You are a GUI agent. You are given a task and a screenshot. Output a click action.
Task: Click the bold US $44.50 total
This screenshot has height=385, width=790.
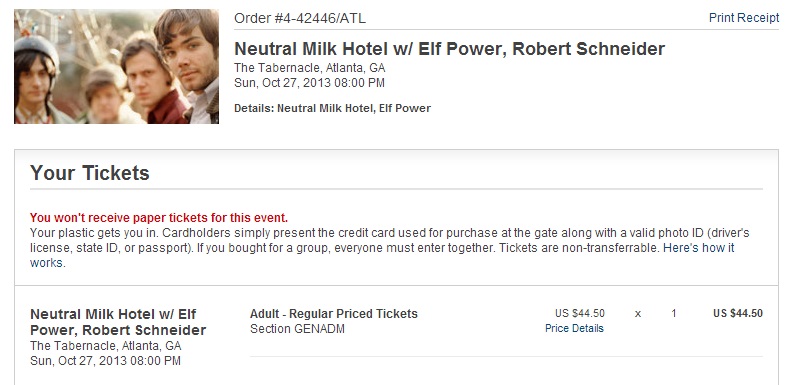coord(738,313)
